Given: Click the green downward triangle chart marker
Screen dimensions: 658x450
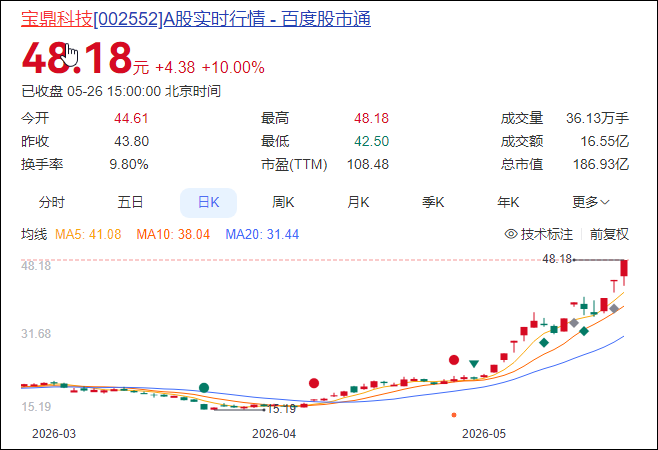Looking at the screenshot, I should pos(474,364).
